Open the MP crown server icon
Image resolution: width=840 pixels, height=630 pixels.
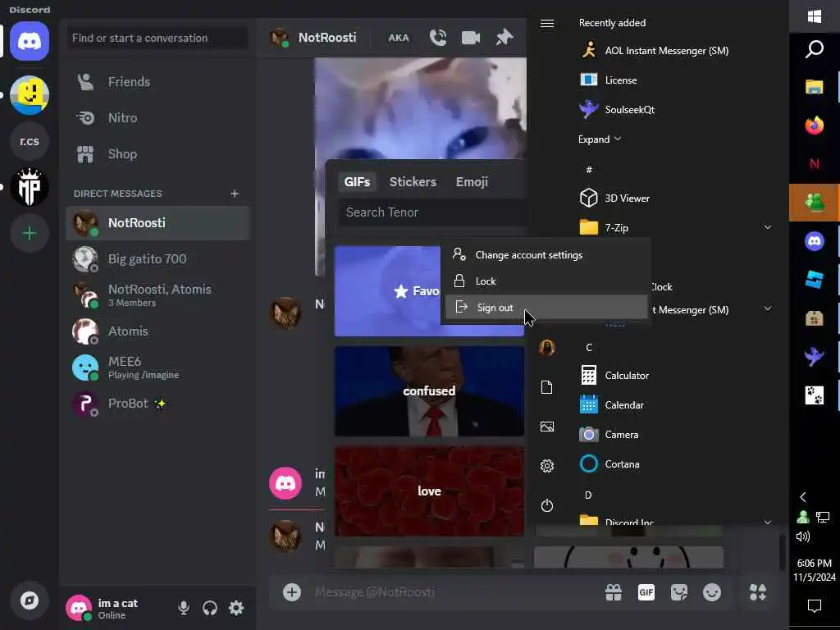click(x=30, y=187)
